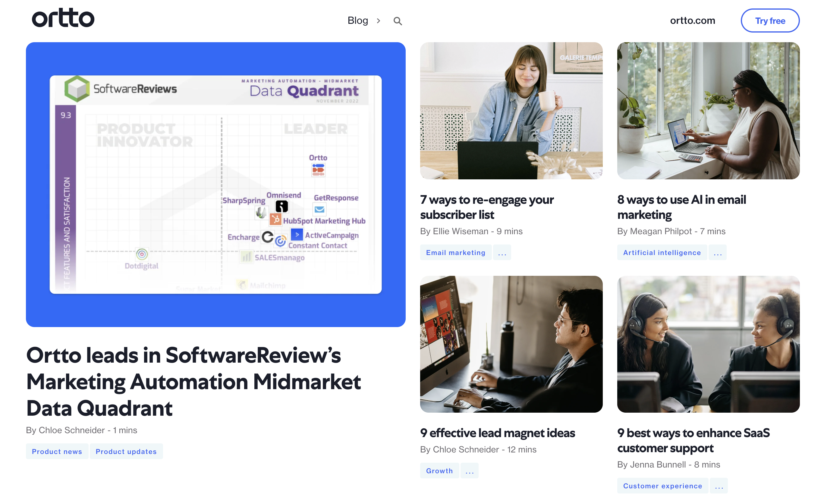Click the 9 effective lead magnet ideas article image
Screen dimensions: 824x504
click(x=510, y=344)
